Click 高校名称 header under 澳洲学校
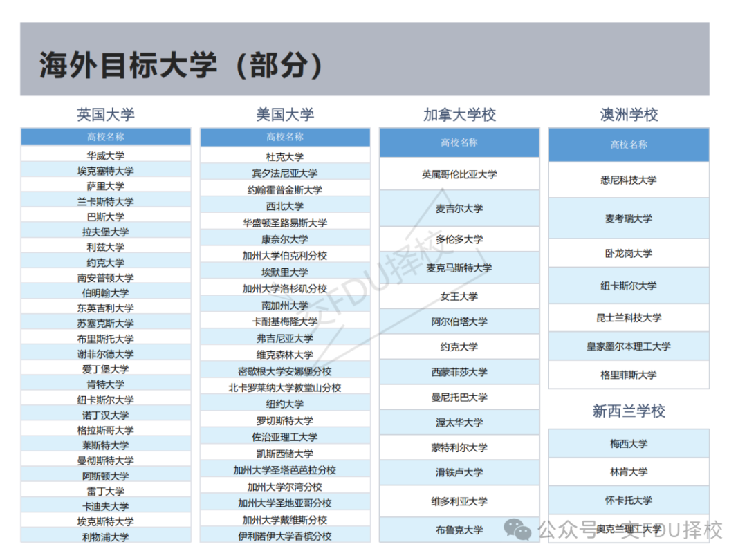 (x=629, y=144)
